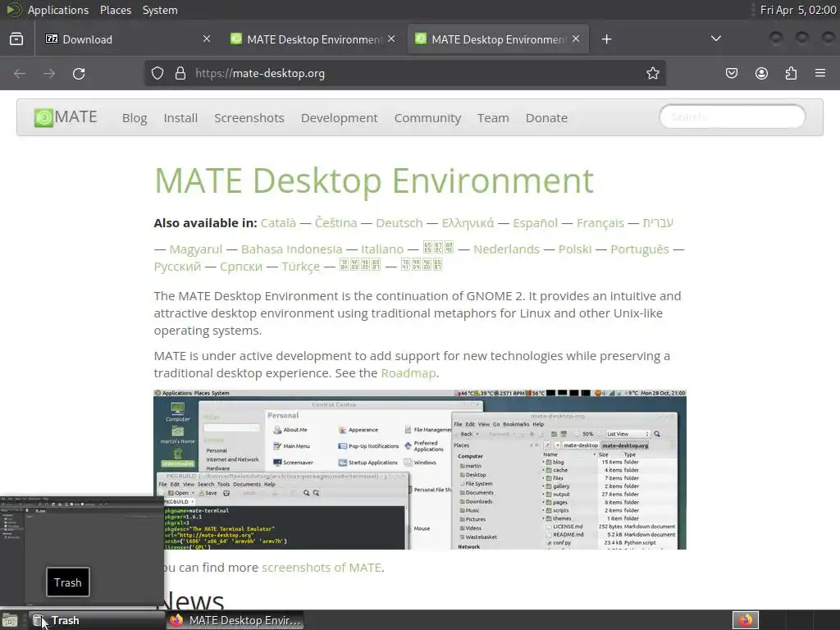Click the URL address bar
This screenshot has height=630, width=840.
404,73
